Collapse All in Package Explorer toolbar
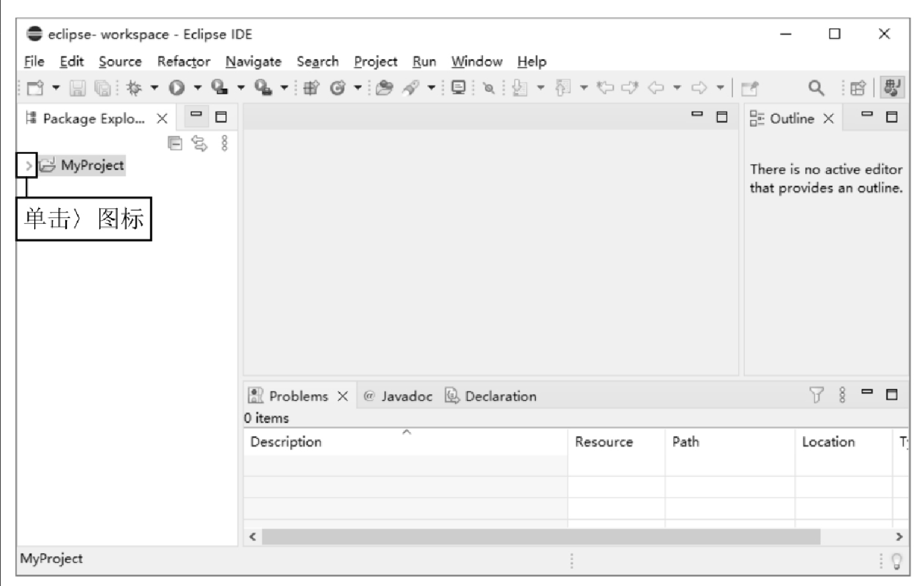Viewport: 924px width, 586px height. point(175,143)
